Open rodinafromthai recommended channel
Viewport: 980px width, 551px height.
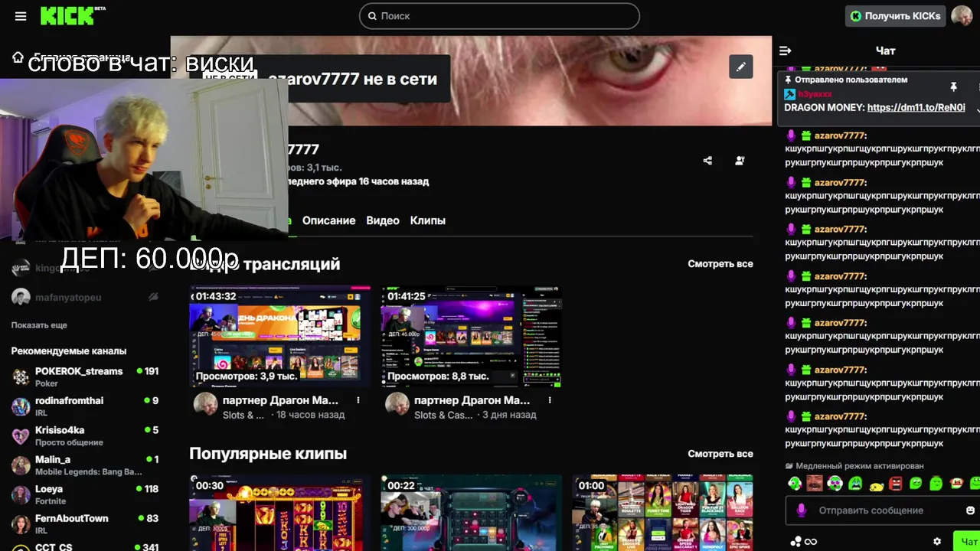coord(85,406)
